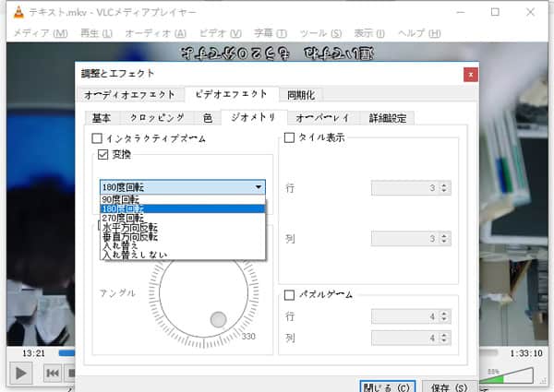The image size is (554, 392).
Task: Open the ツール (S) menu
Action: (x=320, y=33)
